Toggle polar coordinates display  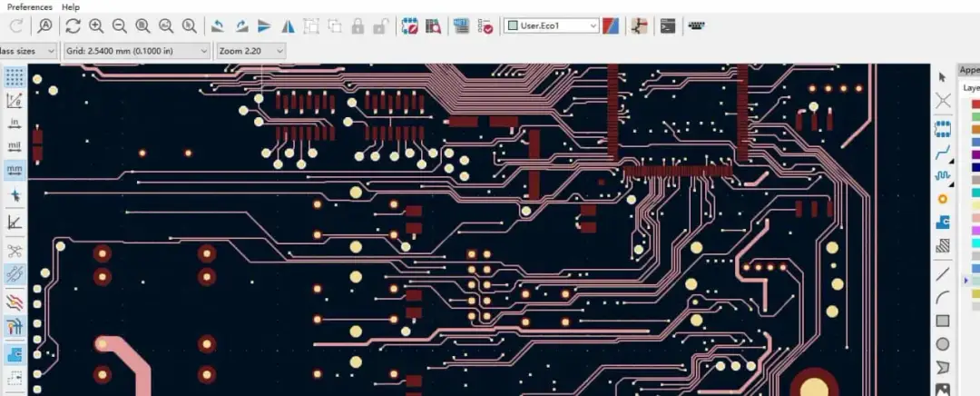[x=15, y=100]
